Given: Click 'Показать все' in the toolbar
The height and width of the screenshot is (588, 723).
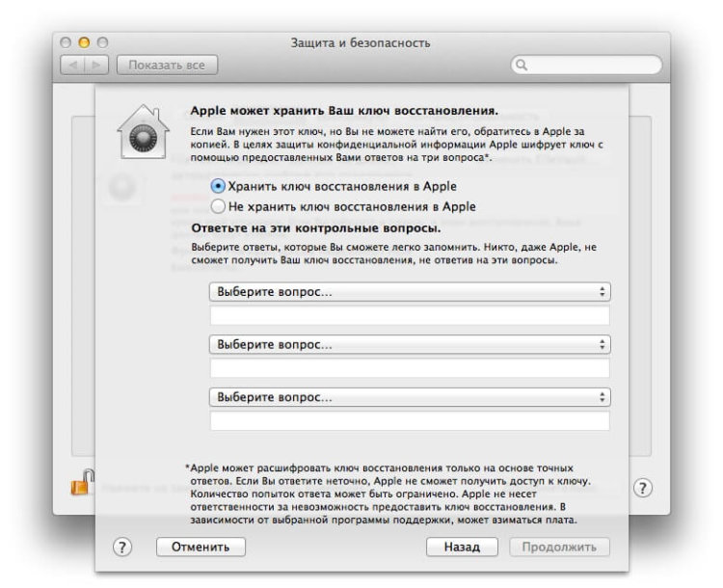Looking at the screenshot, I should (167, 65).
